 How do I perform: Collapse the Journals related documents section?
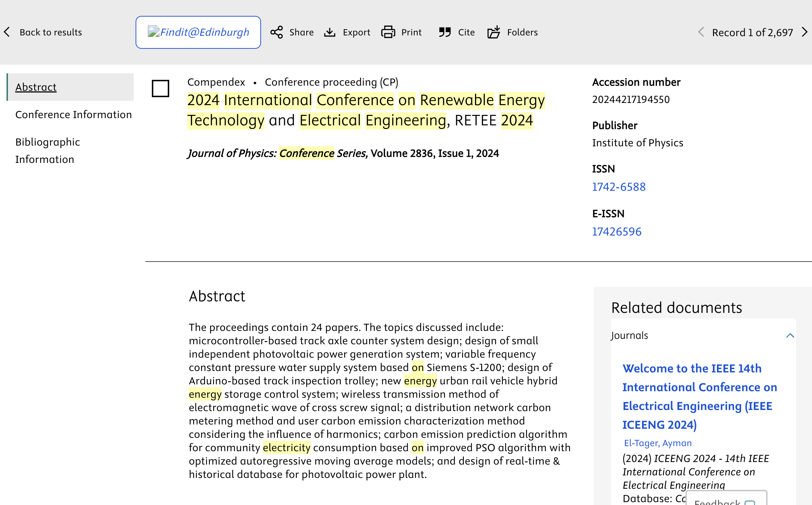[x=790, y=336]
